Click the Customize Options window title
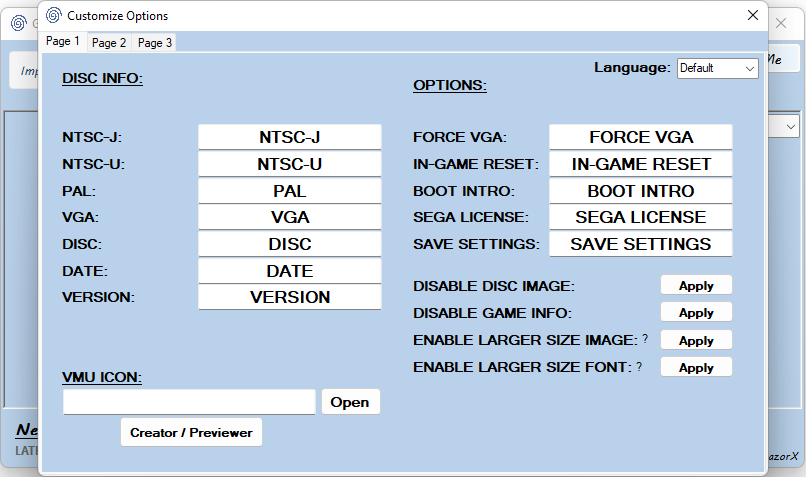Image resolution: width=806 pixels, height=477 pixels. (x=117, y=16)
